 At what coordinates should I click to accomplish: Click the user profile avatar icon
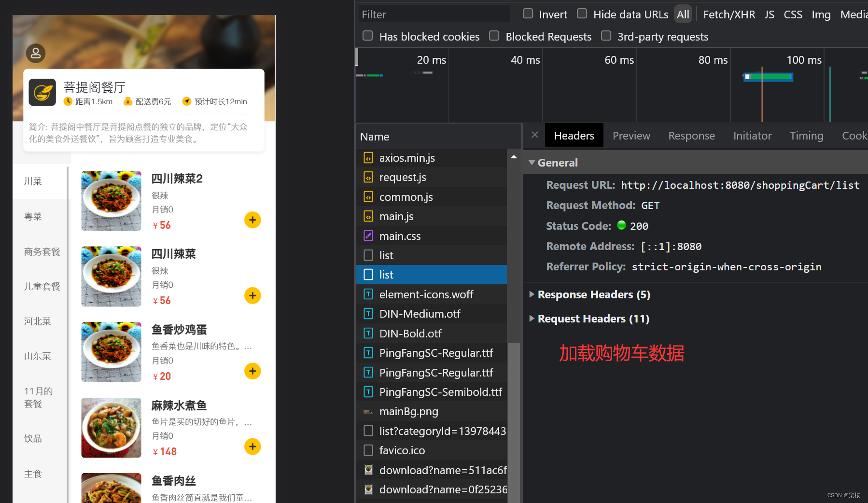[x=36, y=53]
